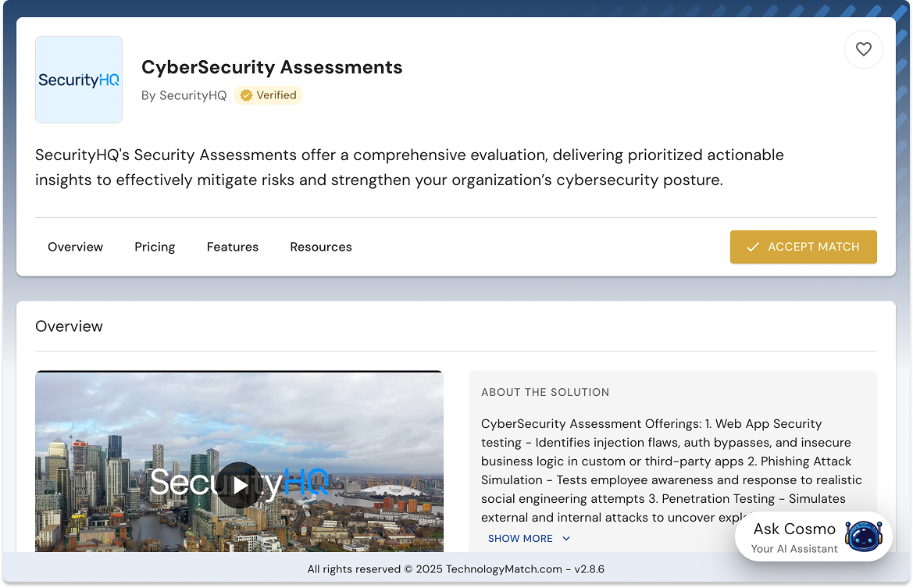This screenshot has width=913, height=588.
Task: Click the Verified badge
Action: [268, 95]
